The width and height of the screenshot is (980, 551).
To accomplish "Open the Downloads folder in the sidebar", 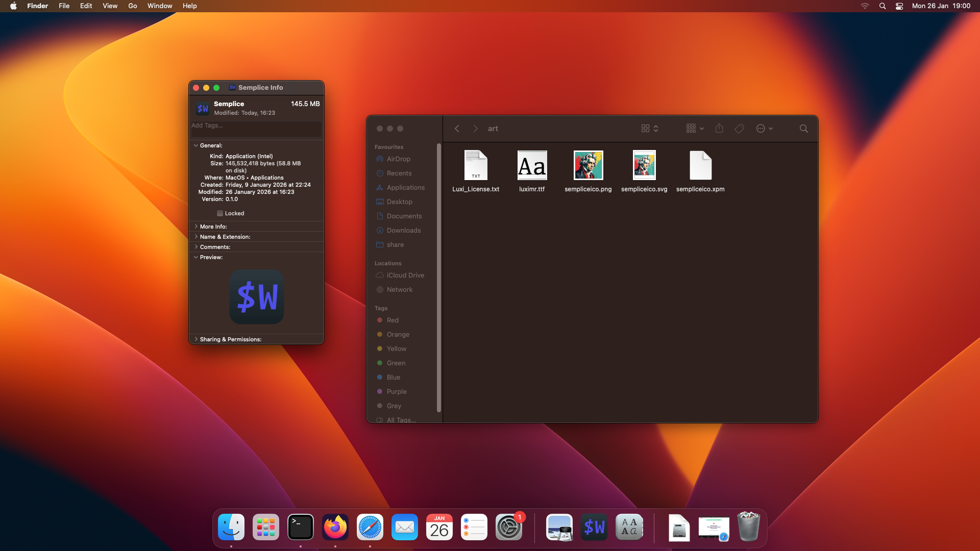I will pos(403,230).
